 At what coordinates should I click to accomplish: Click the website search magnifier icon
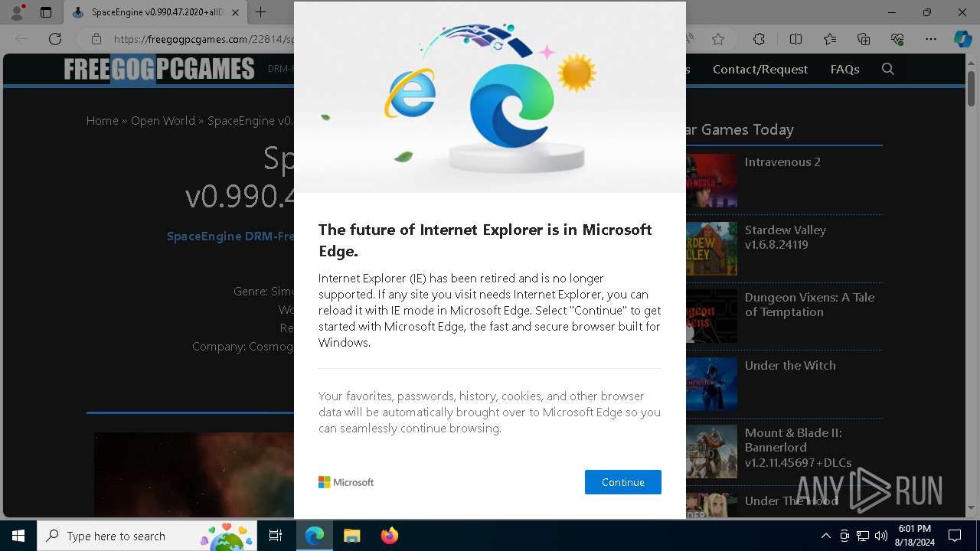[x=888, y=69]
